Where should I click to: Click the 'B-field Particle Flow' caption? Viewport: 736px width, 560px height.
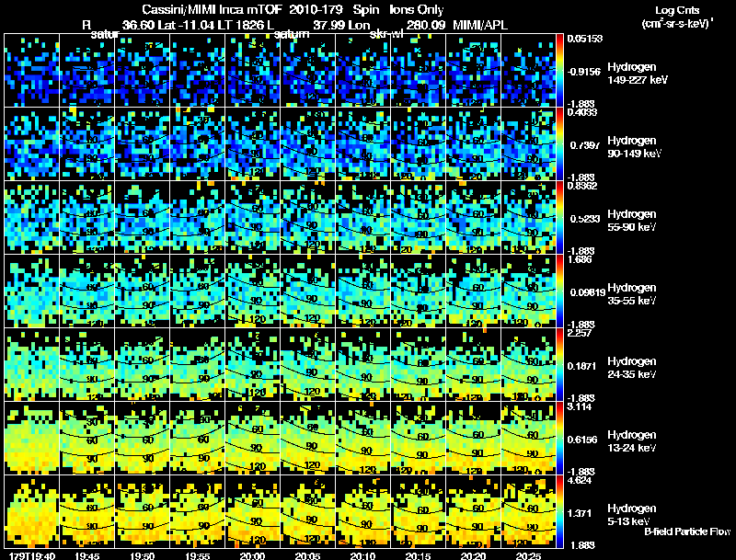click(687, 531)
